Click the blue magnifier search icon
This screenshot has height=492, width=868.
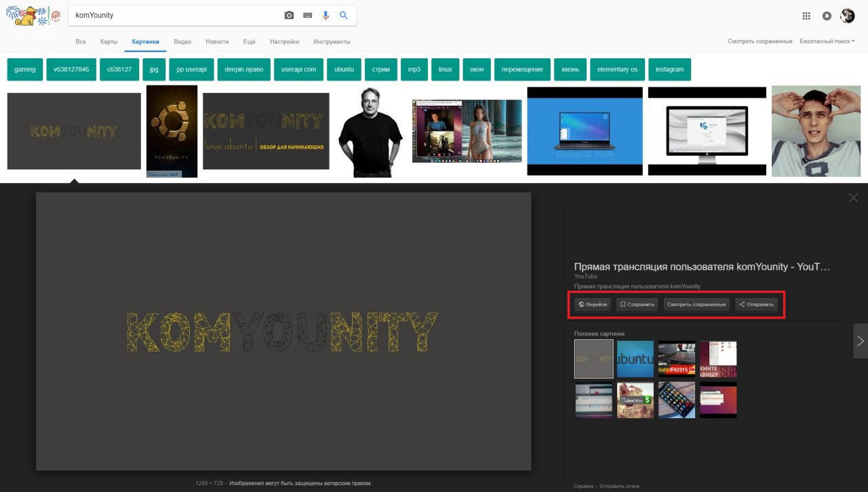pyautogui.click(x=344, y=15)
